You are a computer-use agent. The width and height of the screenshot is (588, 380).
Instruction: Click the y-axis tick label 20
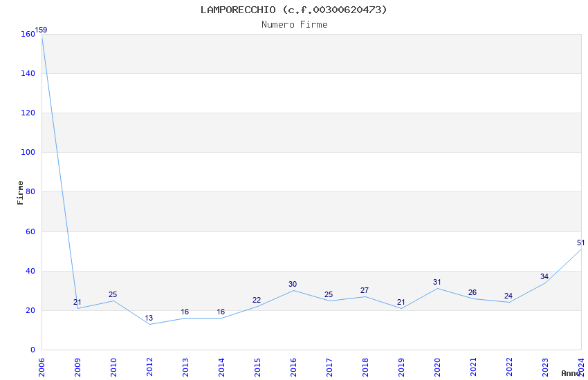[30, 310]
